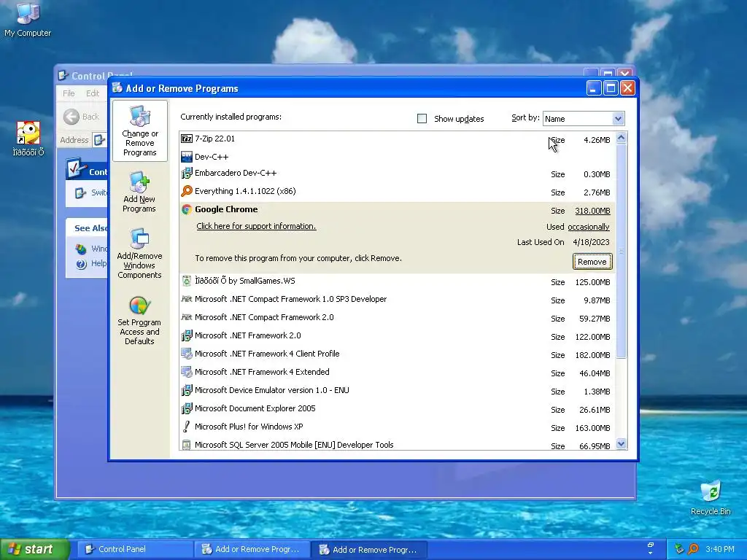Select Microsoft .NET Framework 4 Extended
This screenshot has width=747, height=560.
pyautogui.click(x=398, y=373)
